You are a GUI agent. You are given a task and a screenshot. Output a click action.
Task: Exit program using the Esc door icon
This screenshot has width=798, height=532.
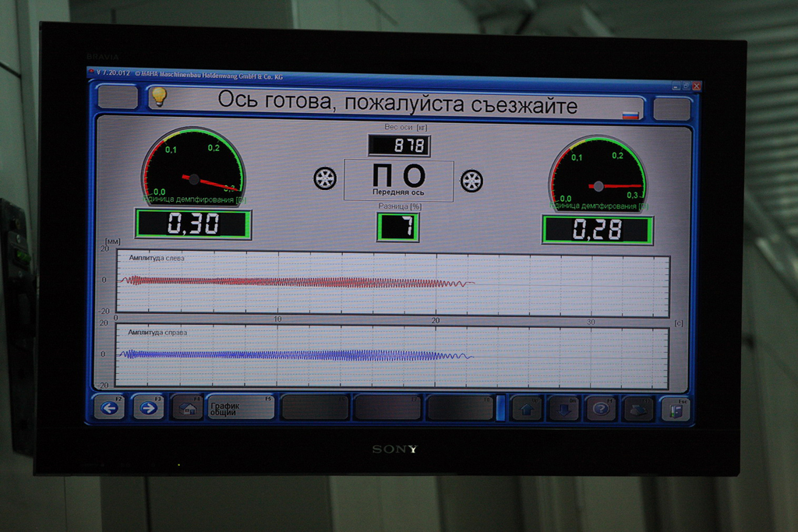(x=676, y=409)
